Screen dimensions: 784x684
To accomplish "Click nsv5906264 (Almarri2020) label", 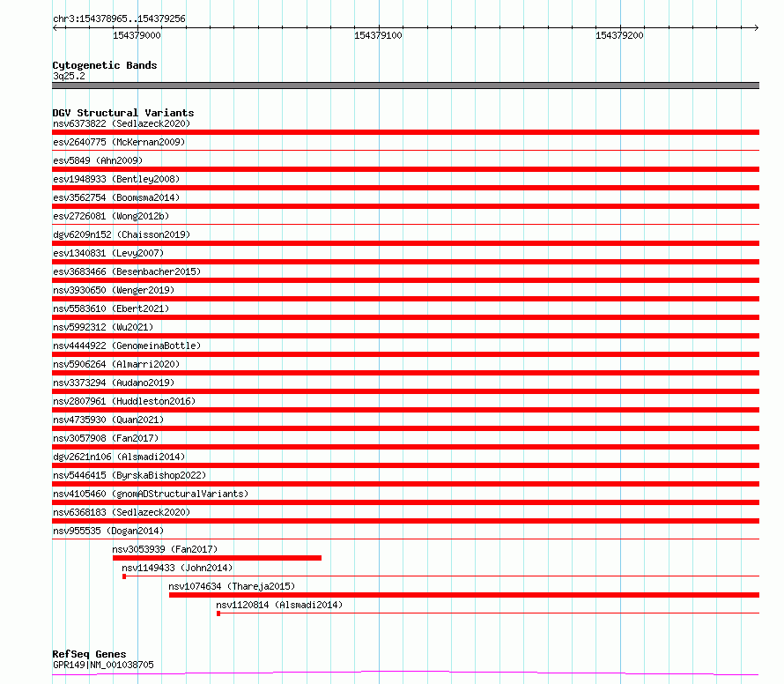I will click(x=116, y=364).
